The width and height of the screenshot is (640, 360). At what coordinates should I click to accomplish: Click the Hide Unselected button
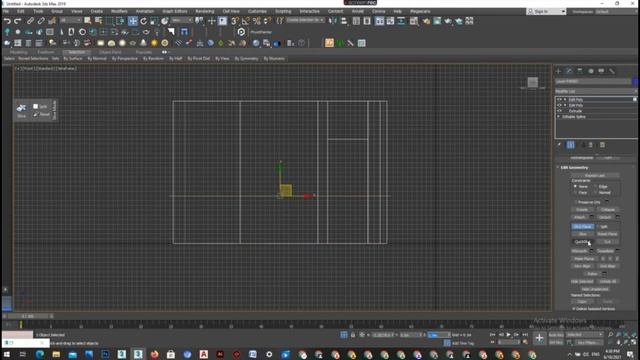point(595,289)
